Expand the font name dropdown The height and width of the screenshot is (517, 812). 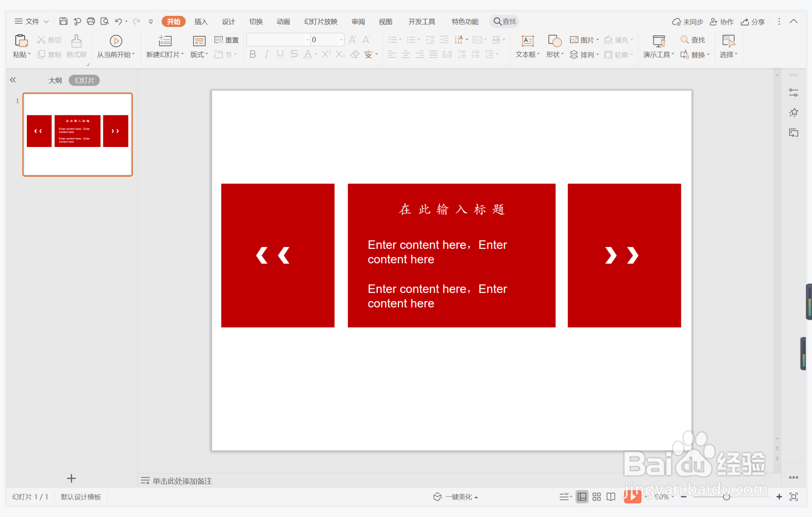point(307,40)
